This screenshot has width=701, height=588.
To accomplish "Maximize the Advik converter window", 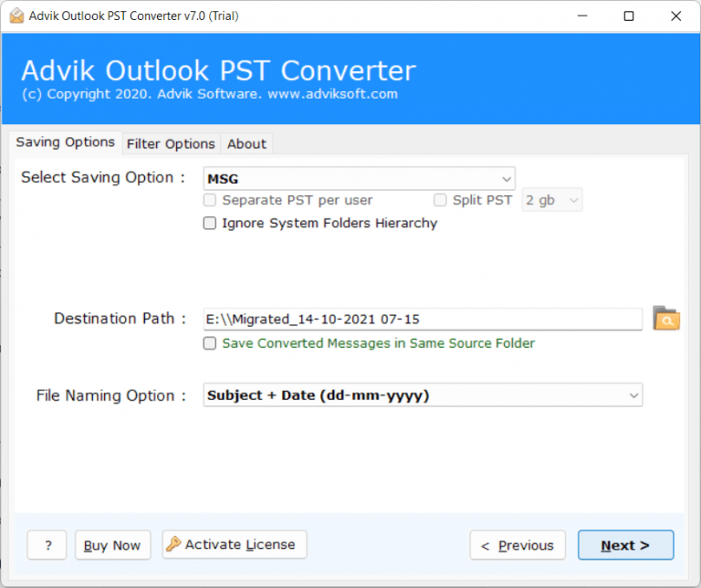I will [x=629, y=16].
